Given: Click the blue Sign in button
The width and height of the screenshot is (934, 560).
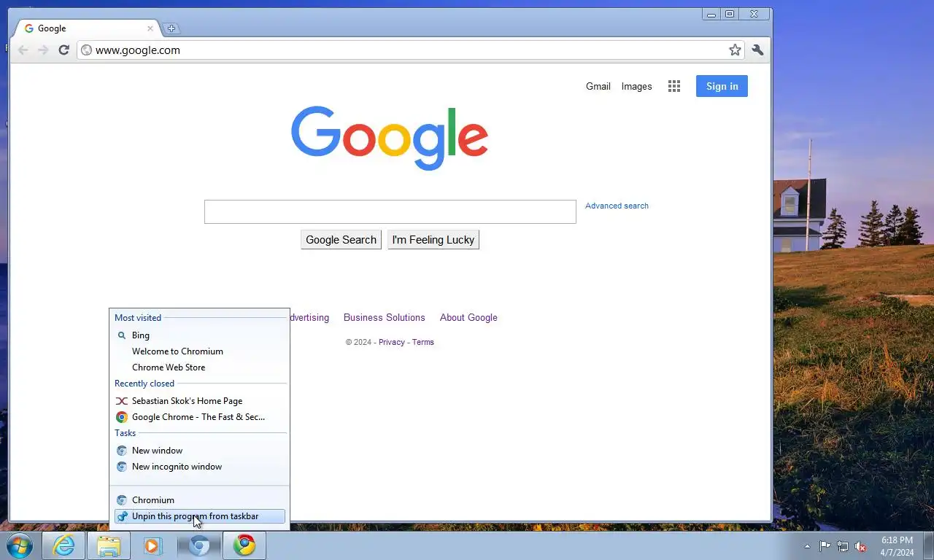Looking at the screenshot, I should click(x=722, y=86).
